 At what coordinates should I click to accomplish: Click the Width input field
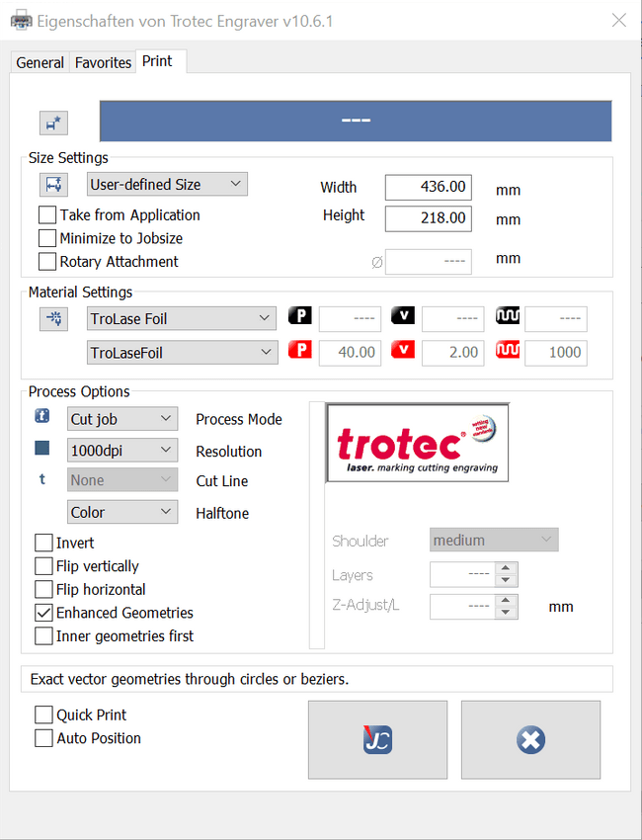[x=428, y=187]
